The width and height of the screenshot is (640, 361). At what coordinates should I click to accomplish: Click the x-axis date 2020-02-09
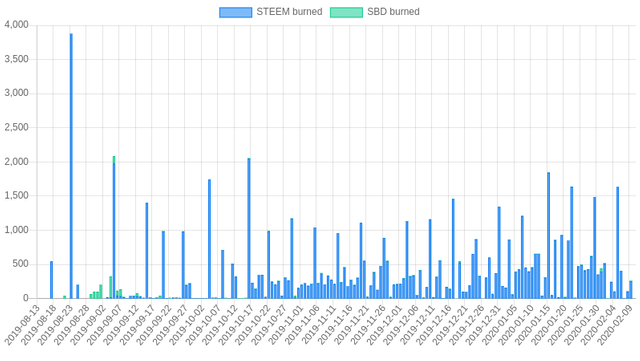pyautogui.click(x=615, y=325)
